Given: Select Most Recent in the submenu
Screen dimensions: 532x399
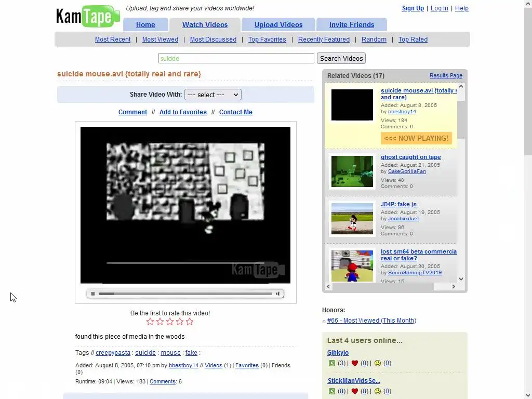Looking at the screenshot, I should [x=113, y=39].
